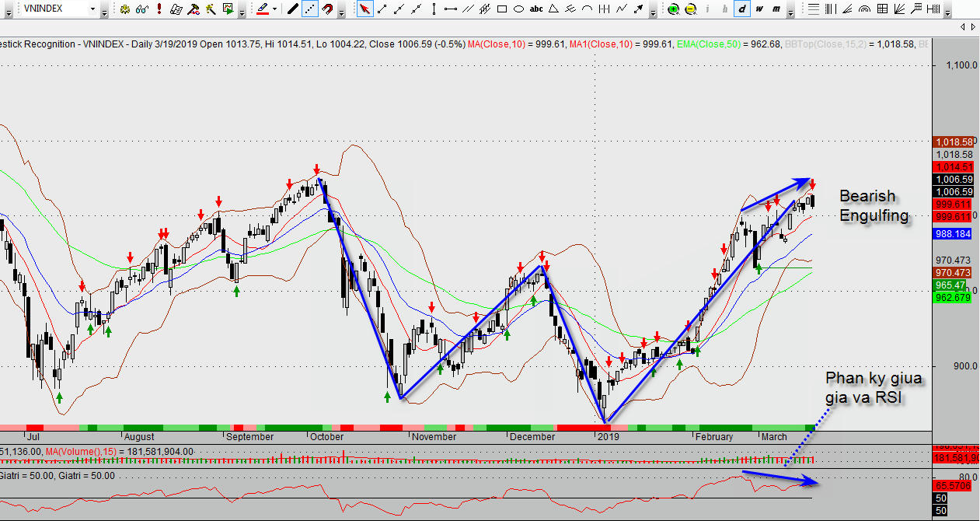
Task: Toggle the magnet snap-to-price mode
Action: click(327, 9)
